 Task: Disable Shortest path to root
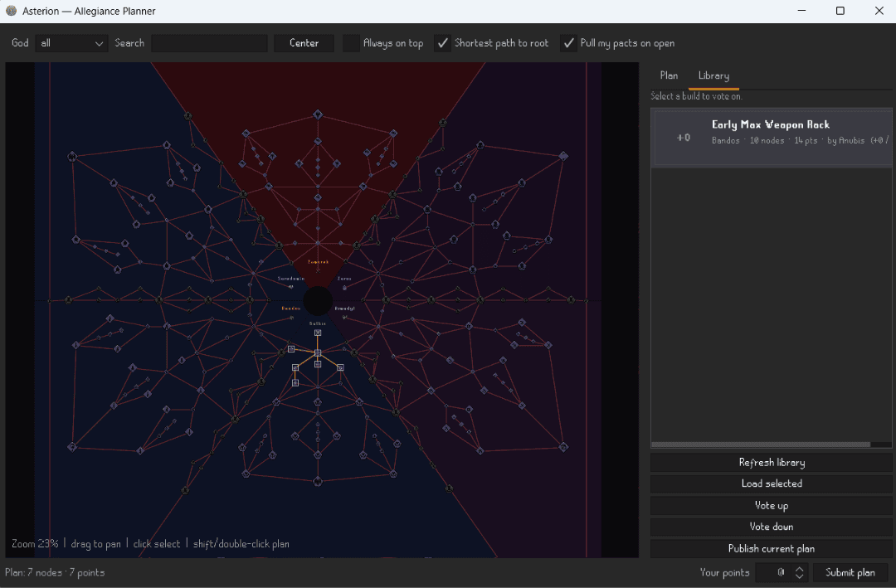[x=442, y=43]
